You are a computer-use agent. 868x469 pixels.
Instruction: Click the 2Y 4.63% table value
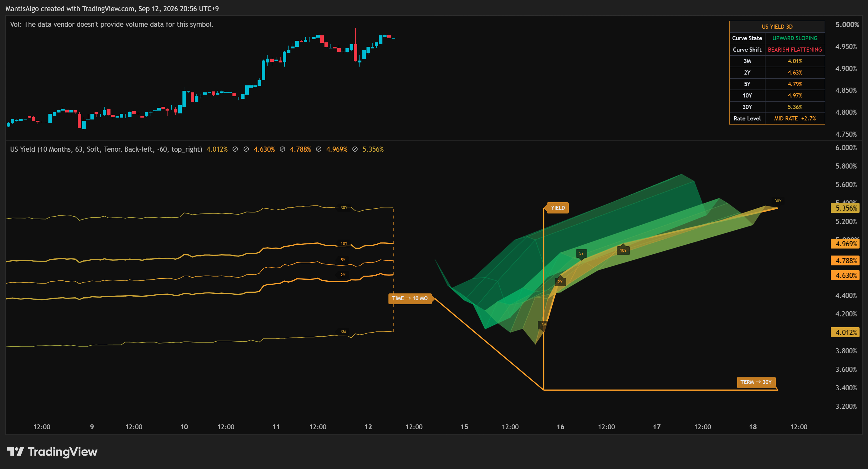click(x=794, y=73)
